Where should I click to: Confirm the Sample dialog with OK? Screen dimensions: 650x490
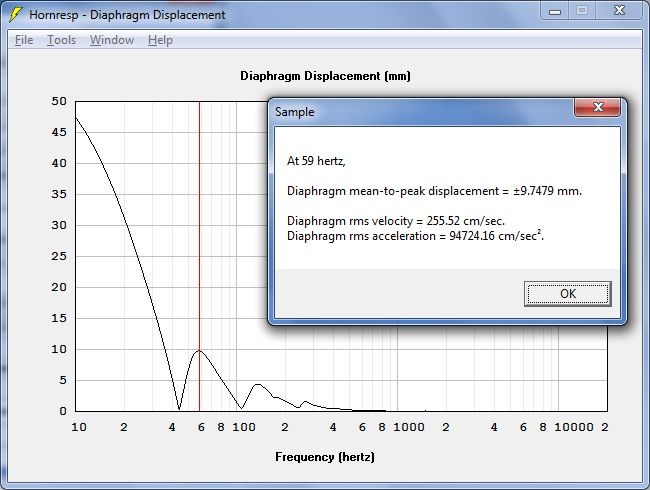(x=568, y=294)
